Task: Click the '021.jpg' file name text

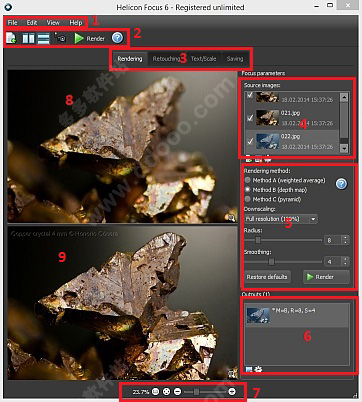Action: pyautogui.click(x=290, y=113)
